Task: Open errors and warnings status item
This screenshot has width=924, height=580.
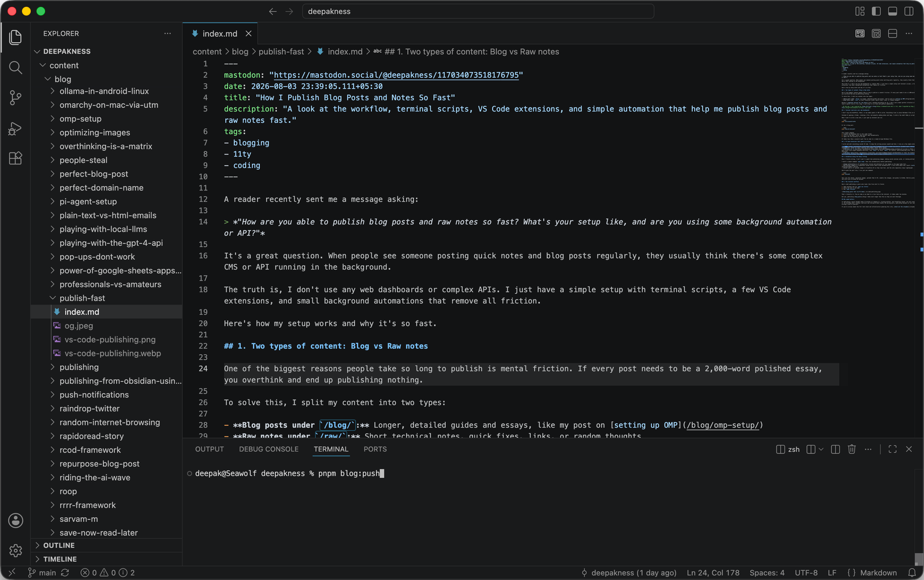Action: pyautogui.click(x=107, y=572)
